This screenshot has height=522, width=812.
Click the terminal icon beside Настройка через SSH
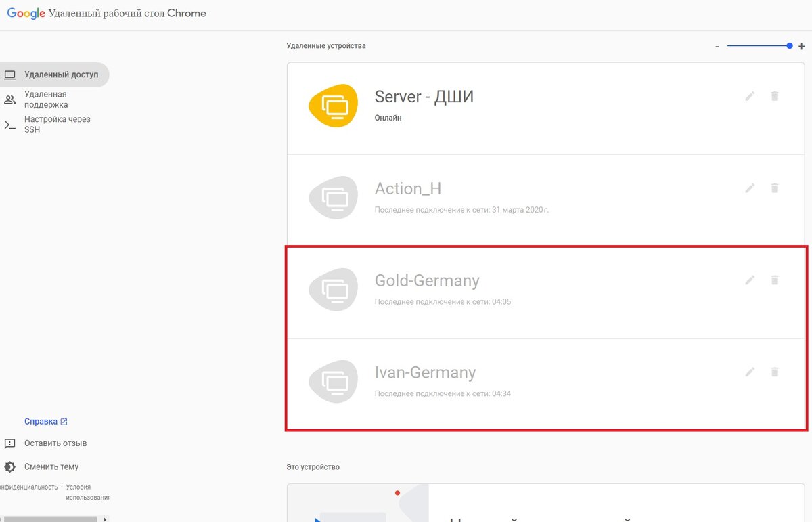9,125
